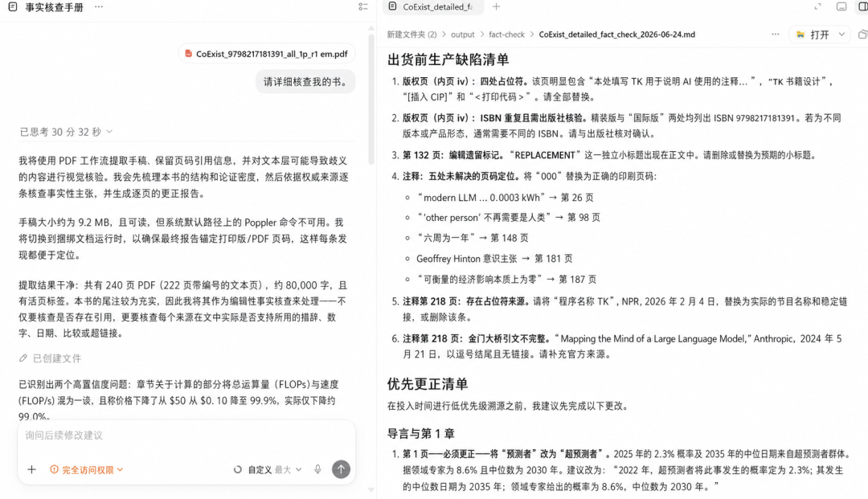868x499 pixels.
Task: Go to 新建文件夹 (2) breadcrumb
Action: [x=411, y=35]
